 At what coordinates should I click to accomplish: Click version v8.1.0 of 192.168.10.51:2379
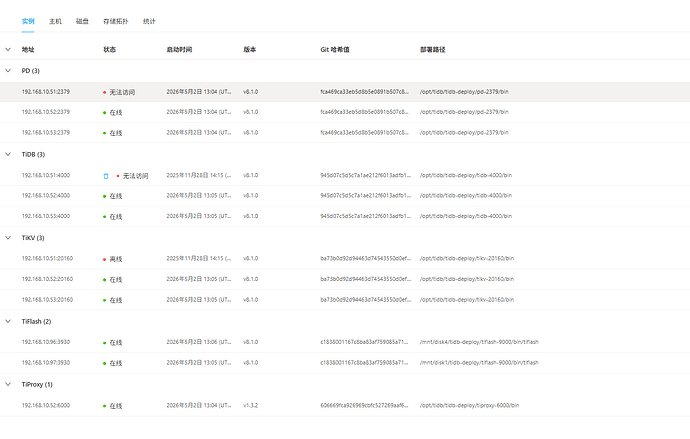[250, 91]
